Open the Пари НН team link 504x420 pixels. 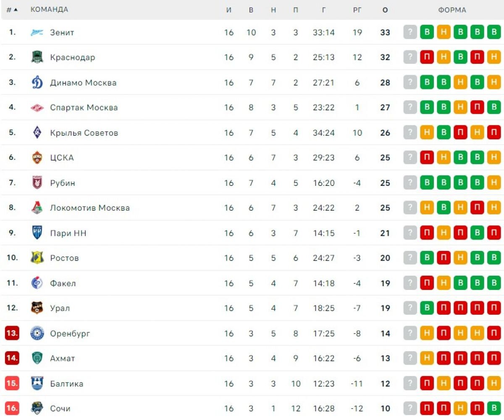pyautogui.click(x=68, y=233)
